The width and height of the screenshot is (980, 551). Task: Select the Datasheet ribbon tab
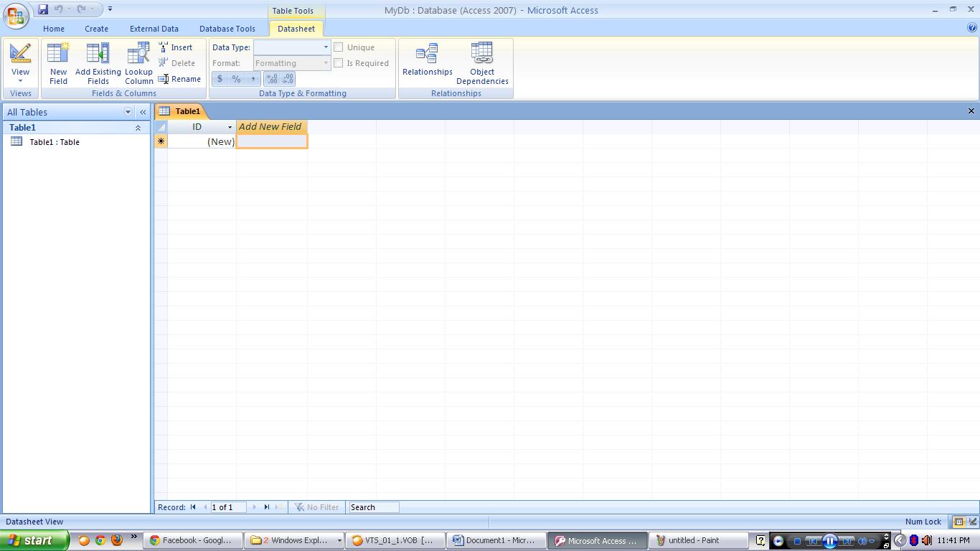tap(296, 29)
